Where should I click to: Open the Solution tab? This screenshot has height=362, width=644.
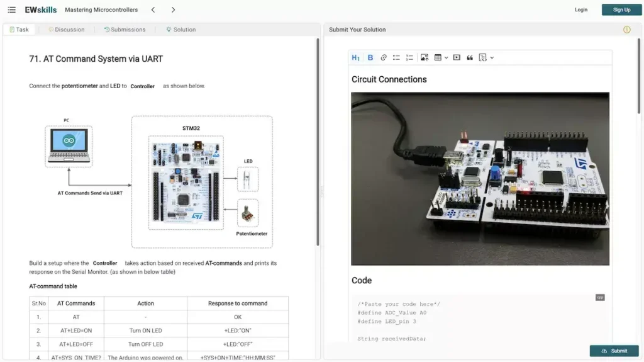pyautogui.click(x=180, y=30)
